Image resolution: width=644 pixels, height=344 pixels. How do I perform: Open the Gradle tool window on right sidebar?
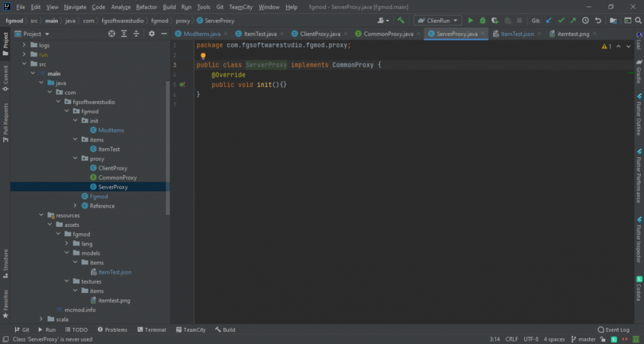(639, 71)
